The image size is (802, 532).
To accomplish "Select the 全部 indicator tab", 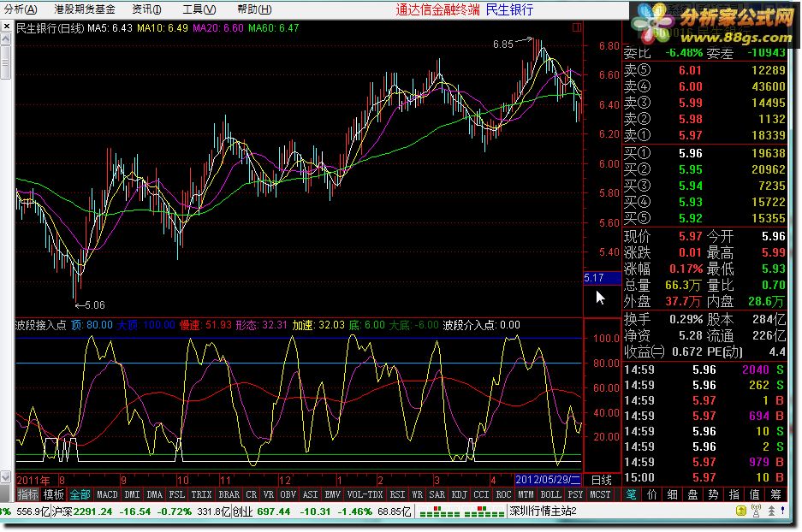I will pyautogui.click(x=80, y=494).
